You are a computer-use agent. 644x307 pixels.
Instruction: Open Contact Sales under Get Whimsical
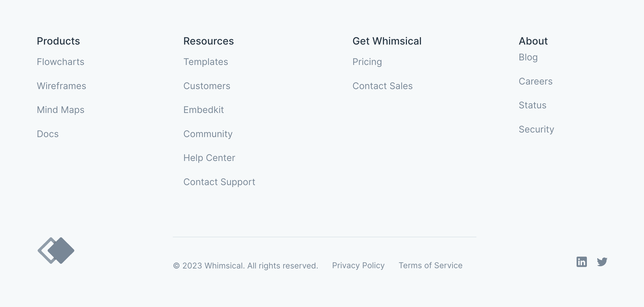(383, 86)
